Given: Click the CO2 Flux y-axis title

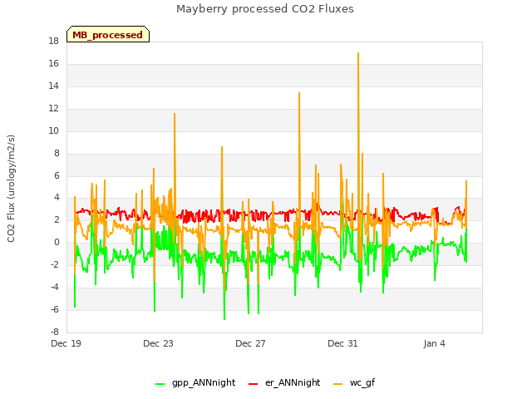Looking at the screenshot, I should [11, 189].
